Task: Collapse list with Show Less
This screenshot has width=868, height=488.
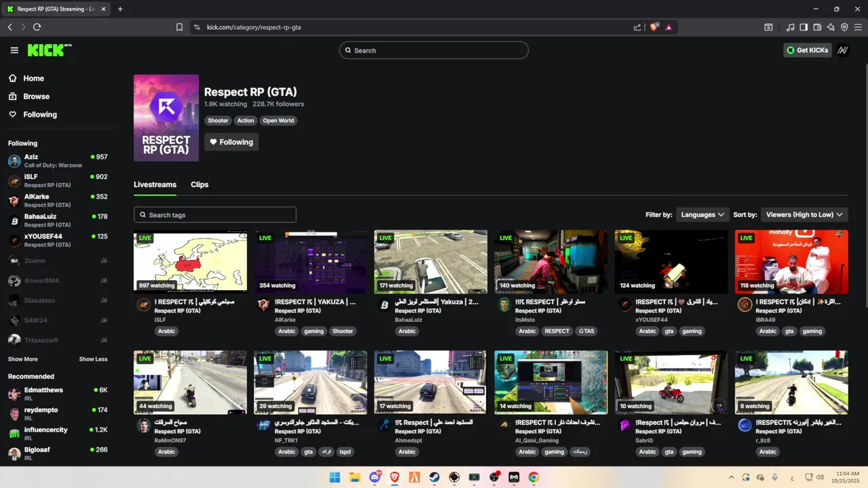Action: 93,359
